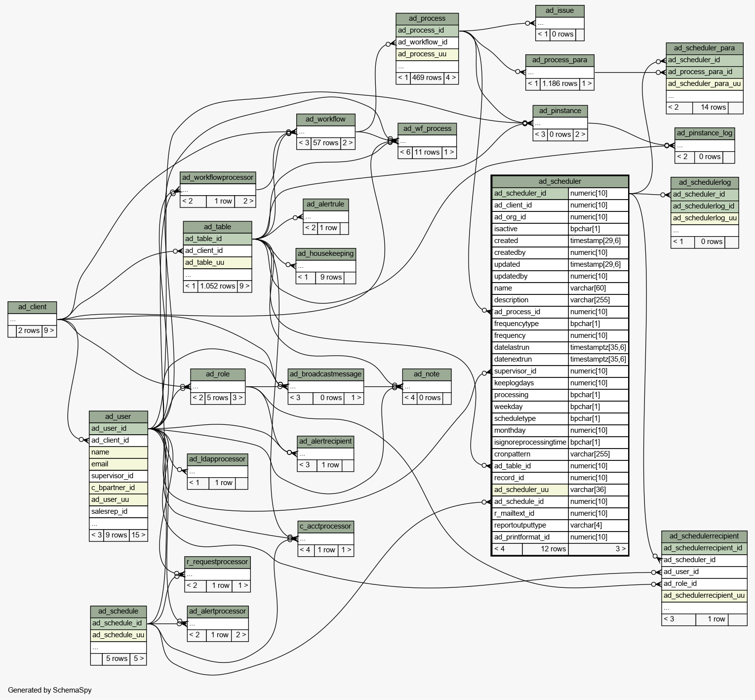Open the ad_note table header
The image size is (755, 700).
(x=427, y=374)
